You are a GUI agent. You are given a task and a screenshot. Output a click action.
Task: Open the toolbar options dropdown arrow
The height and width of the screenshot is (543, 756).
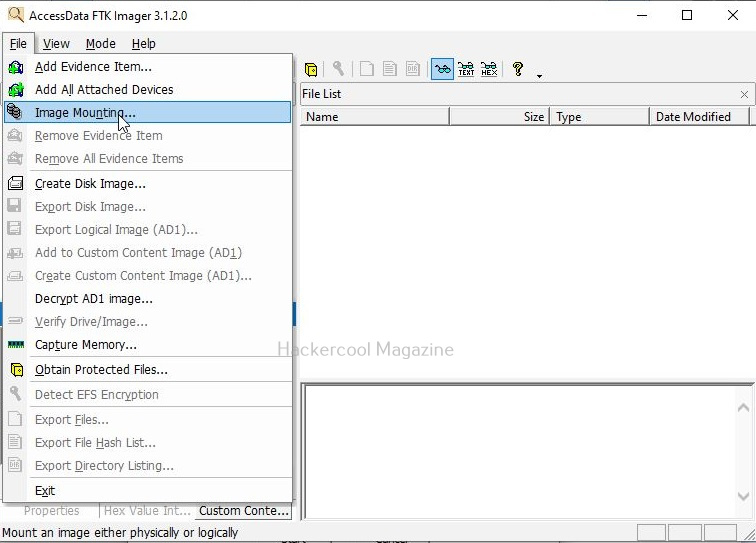point(540,75)
